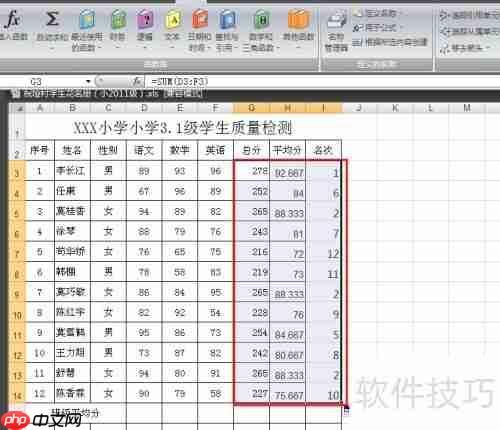500x430 pixels.
Task: Click the '性别' header cell
Action: tap(108, 150)
